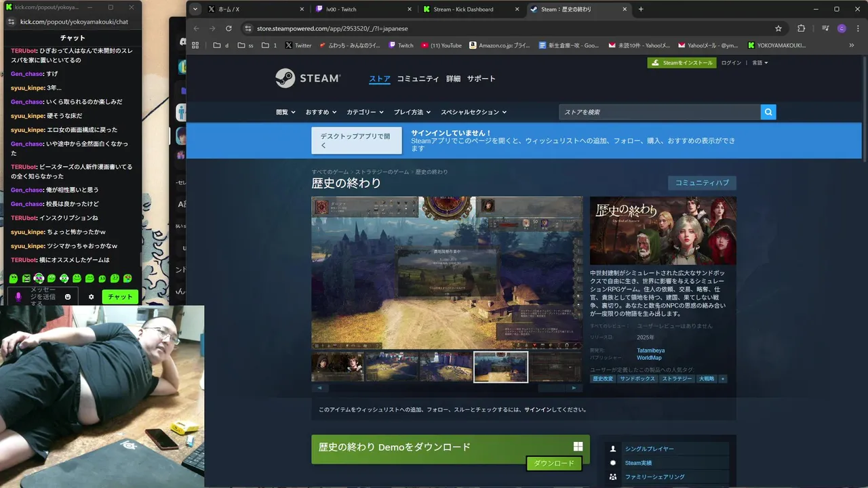
Task: Click the right arrow of screenshot strip slider
Action: [574, 388]
